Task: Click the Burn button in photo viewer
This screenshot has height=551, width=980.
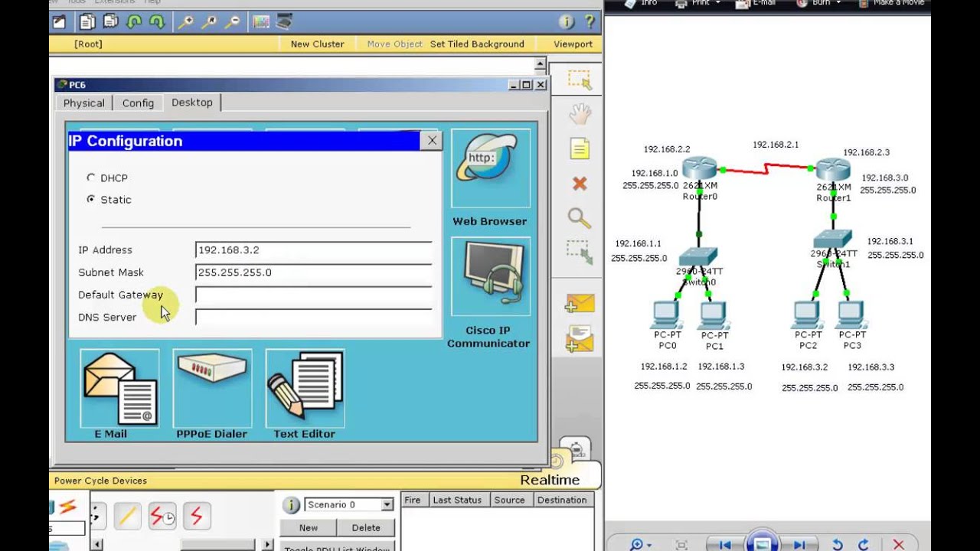Action: 818,3
